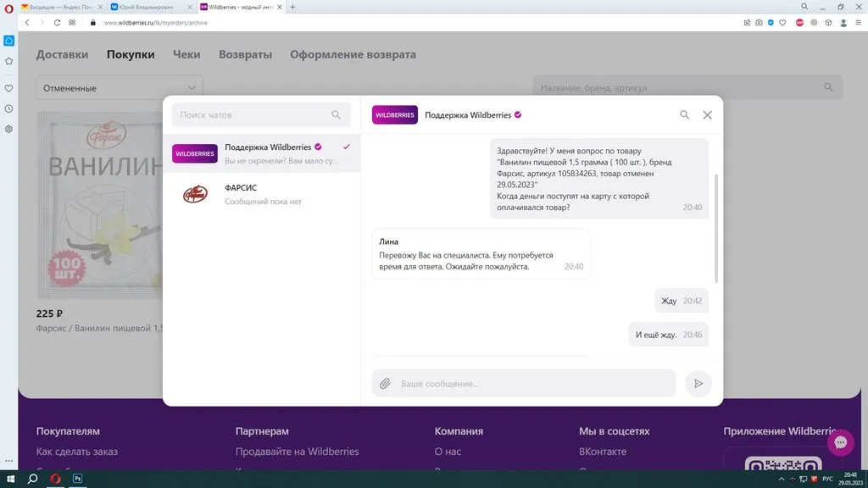Image resolution: width=868 pixels, height=488 pixels.
Task: Open Продавайте на Wildberries link
Action: pos(298,451)
